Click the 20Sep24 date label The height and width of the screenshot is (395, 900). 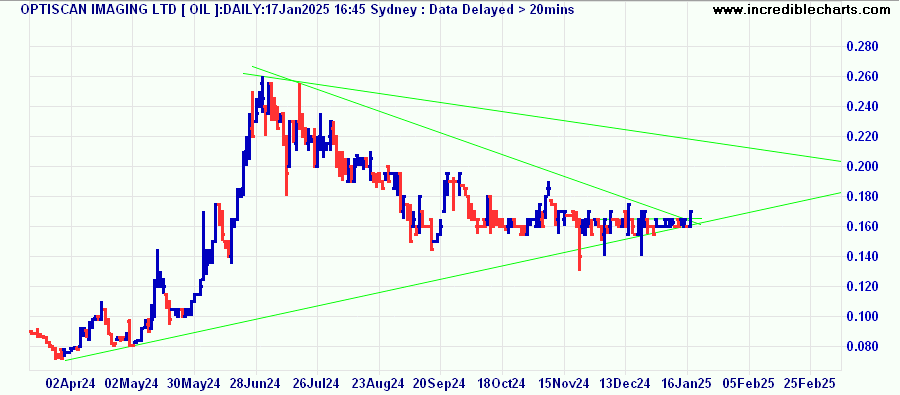(440, 383)
